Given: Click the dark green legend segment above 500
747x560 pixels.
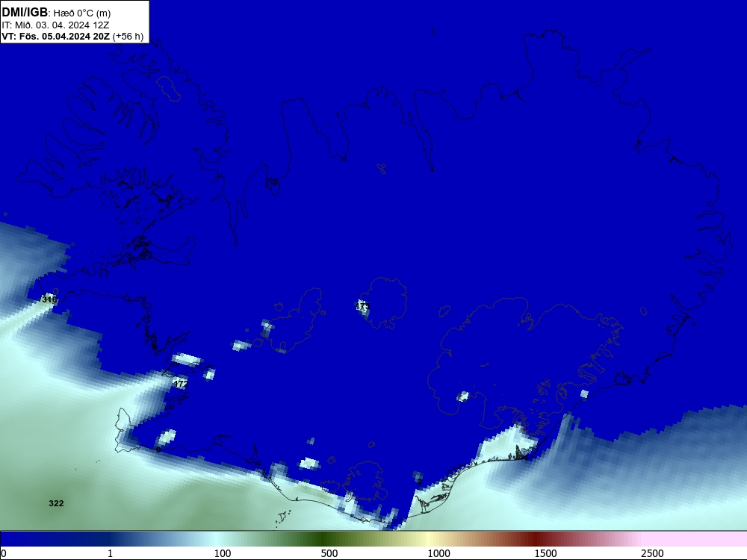Looking at the screenshot, I should pyautogui.click(x=324, y=539).
